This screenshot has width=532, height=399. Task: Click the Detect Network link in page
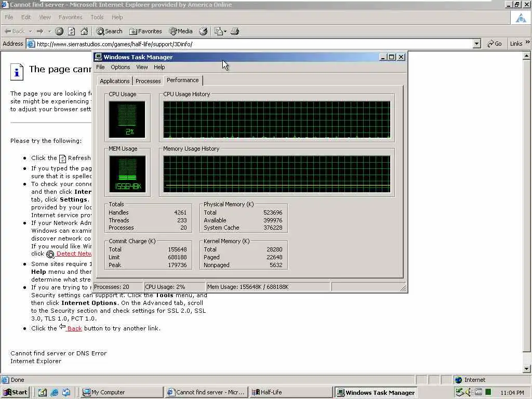tap(74, 254)
